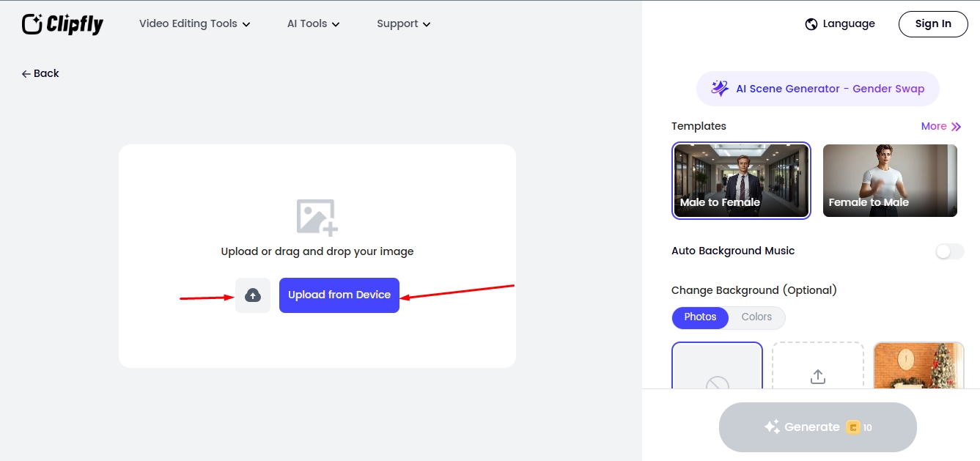Select the no-background option tile
The width and height of the screenshot is (980, 461).
point(717,366)
